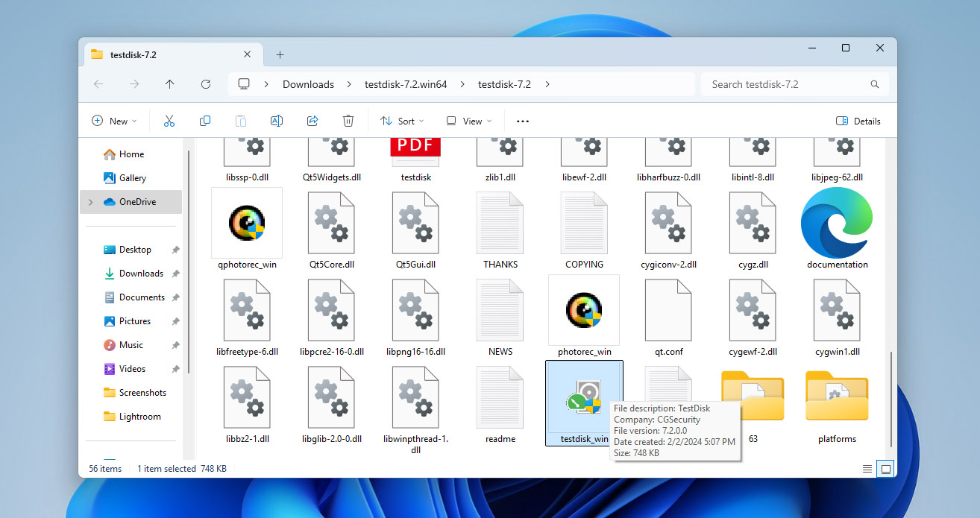Go to testdisk-7.2.win64 in the address bar
The height and width of the screenshot is (518, 980).
[406, 84]
